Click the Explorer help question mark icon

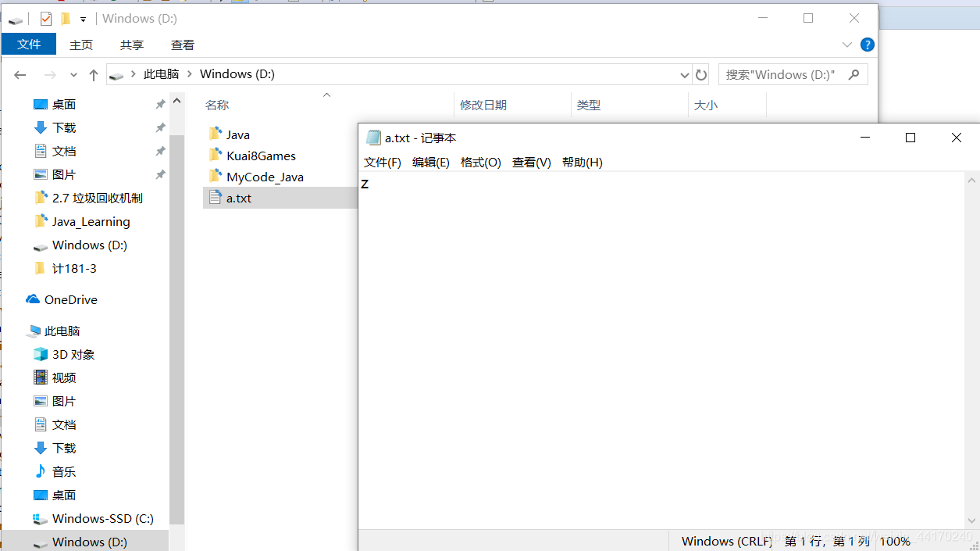point(867,45)
